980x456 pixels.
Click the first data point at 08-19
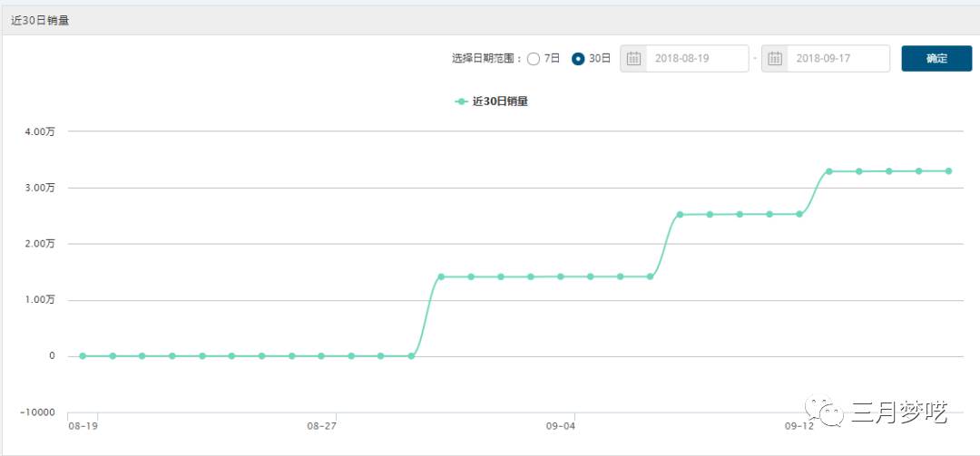click(83, 356)
